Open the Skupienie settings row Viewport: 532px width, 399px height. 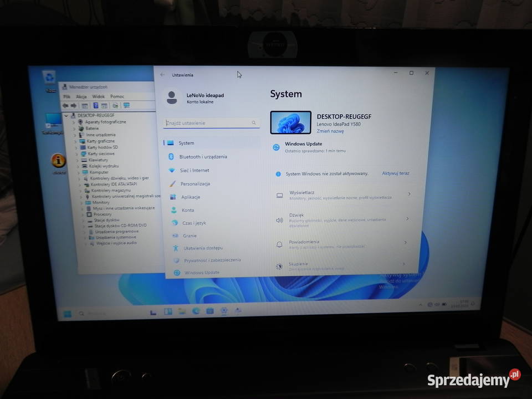341,267
